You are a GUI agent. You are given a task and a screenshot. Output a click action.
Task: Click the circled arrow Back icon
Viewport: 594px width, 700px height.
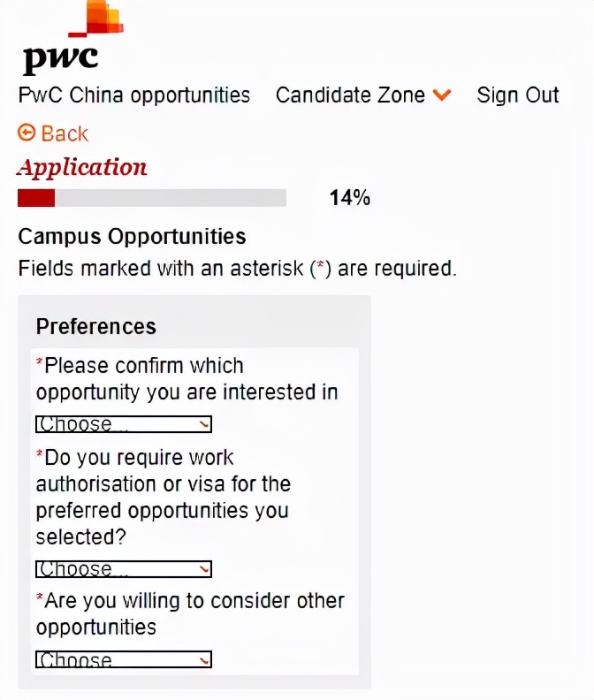point(27,133)
